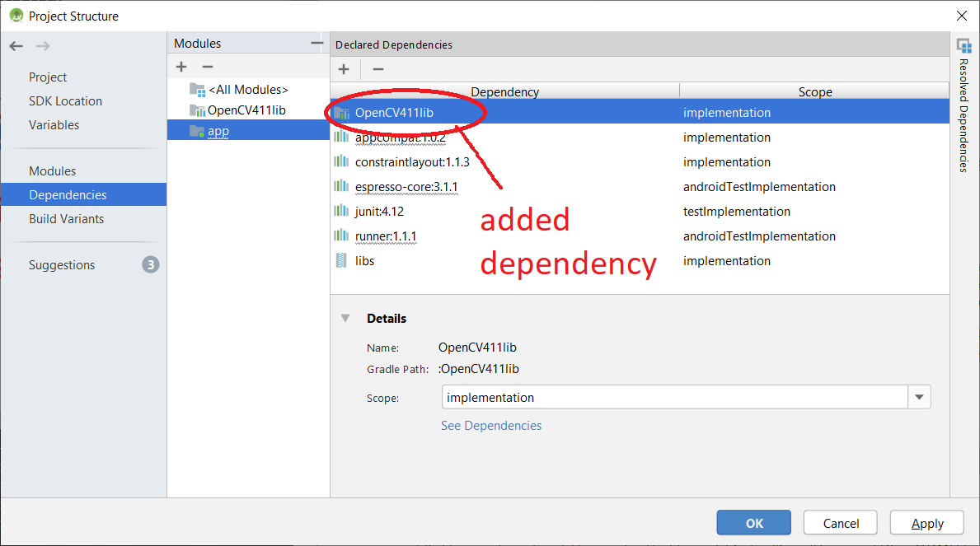
Task: Add a new module with plus icon
Action: click(181, 67)
